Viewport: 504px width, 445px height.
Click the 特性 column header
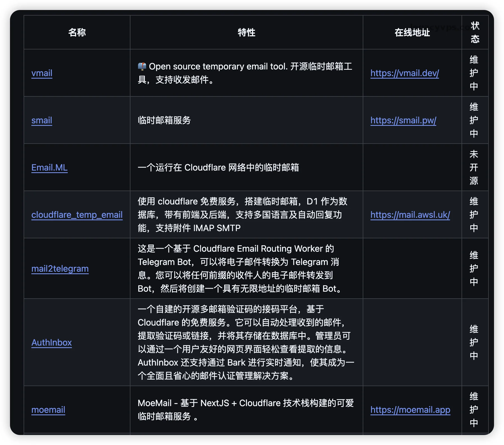pos(246,32)
